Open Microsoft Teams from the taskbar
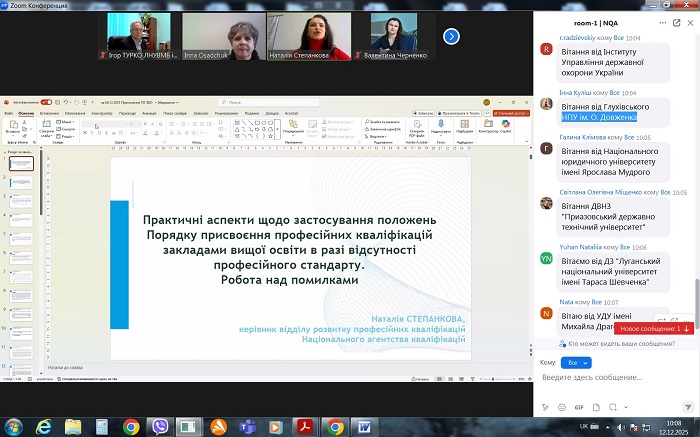 click(246, 426)
